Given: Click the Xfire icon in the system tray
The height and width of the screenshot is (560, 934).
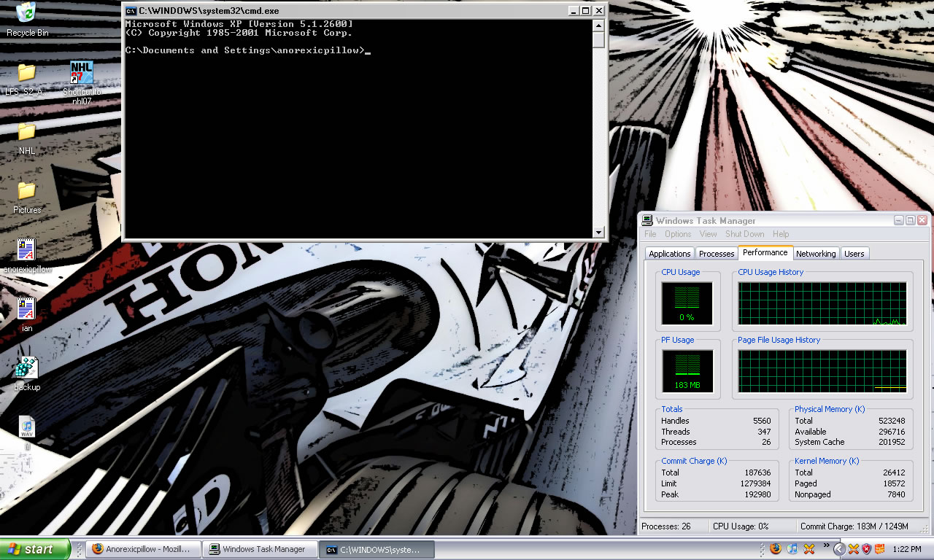Looking at the screenshot, I should tap(854, 549).
